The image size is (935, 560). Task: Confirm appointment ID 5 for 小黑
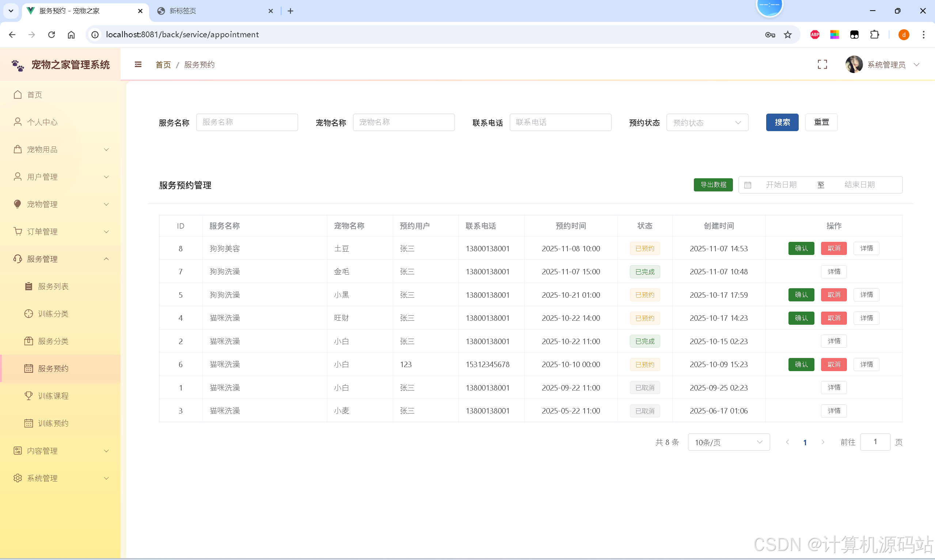tap(801, 295)
